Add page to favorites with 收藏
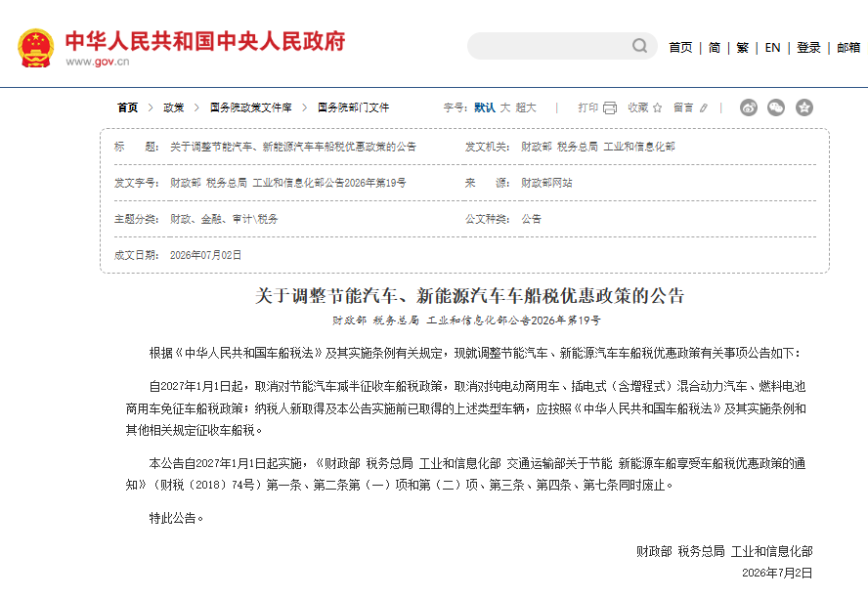 (645, 107)
